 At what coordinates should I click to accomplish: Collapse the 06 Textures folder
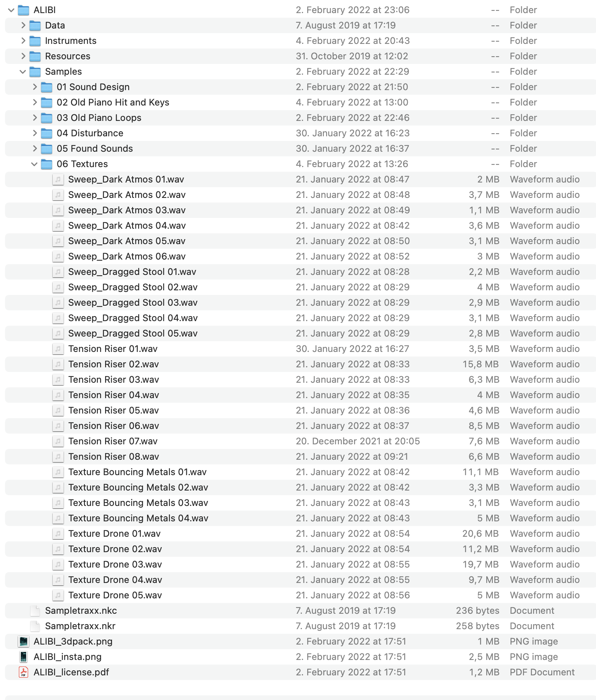point(34,164)
